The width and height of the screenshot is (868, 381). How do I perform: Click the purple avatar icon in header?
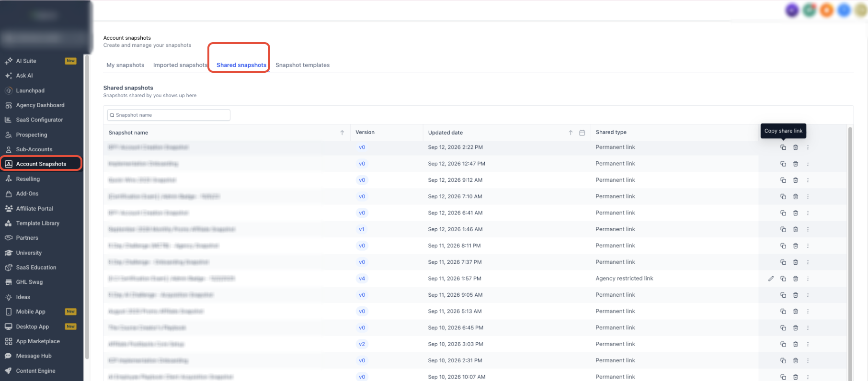(792, 10)
